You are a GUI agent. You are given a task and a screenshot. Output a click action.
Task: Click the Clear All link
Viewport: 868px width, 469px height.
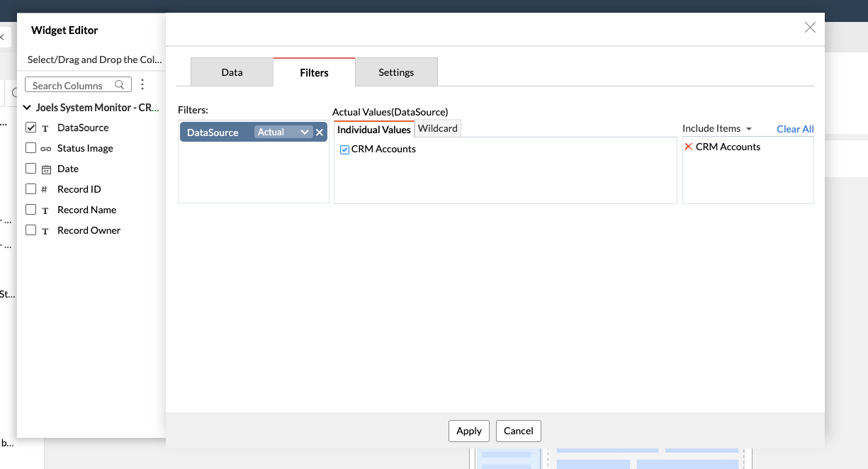pyautogui.click(x=795, y=129)
